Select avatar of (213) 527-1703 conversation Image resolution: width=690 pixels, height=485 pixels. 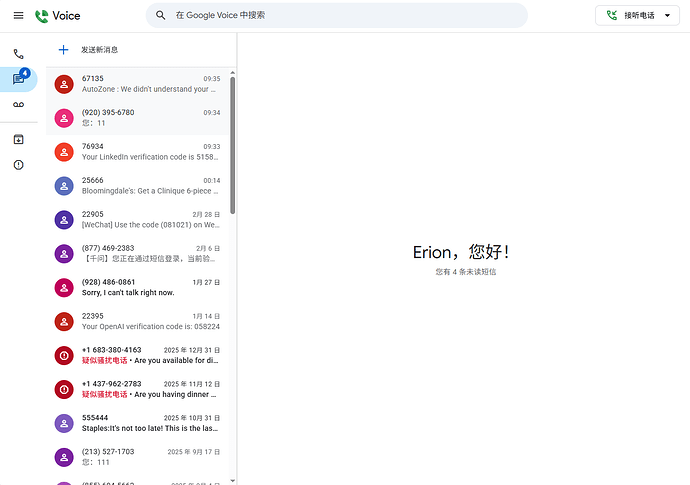(x=64, y=457)
